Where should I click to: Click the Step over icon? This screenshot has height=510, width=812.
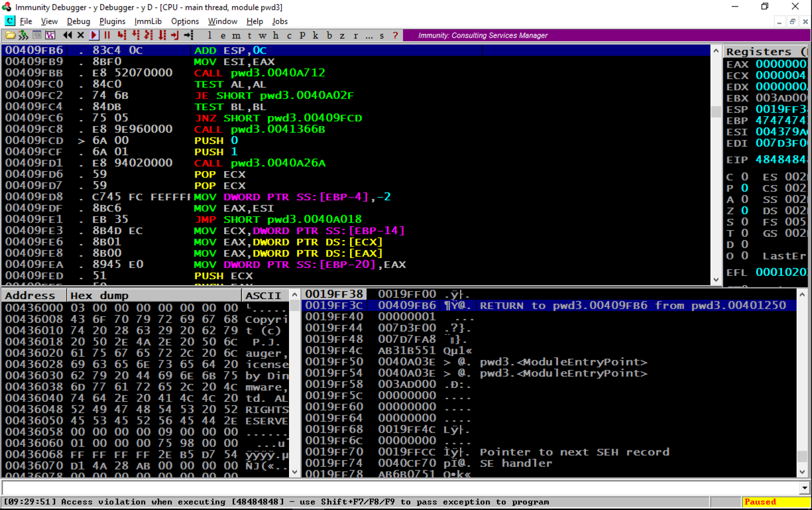(x=135, y=35)
